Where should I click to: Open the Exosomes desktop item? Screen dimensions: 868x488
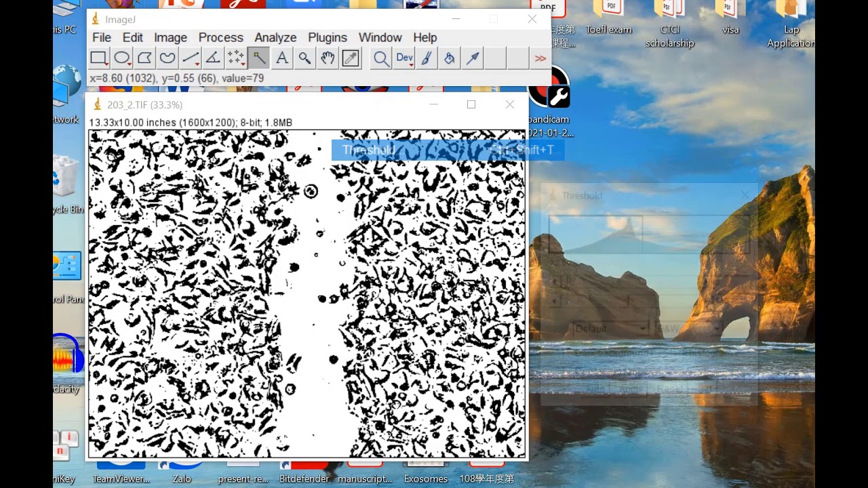pyautogui.click(x=426, y=472)
